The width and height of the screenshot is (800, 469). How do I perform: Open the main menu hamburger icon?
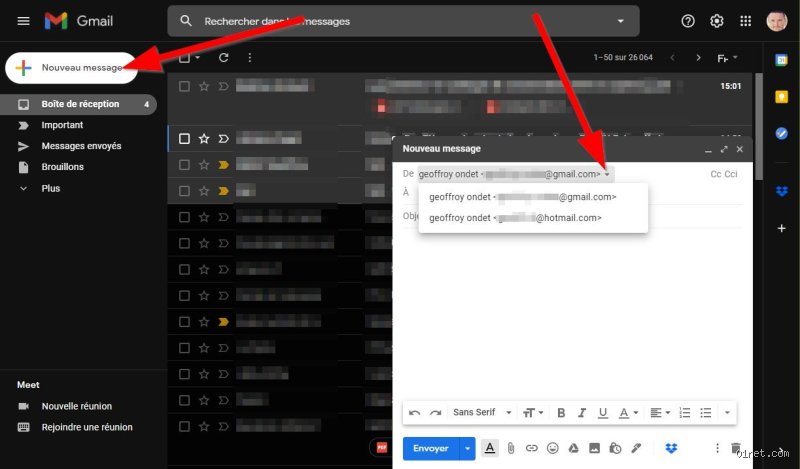[x=23, y=21]
